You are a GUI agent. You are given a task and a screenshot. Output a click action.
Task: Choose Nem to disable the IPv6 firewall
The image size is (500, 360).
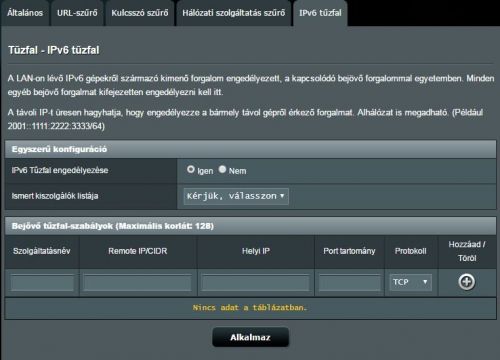[x=222, y=170]
